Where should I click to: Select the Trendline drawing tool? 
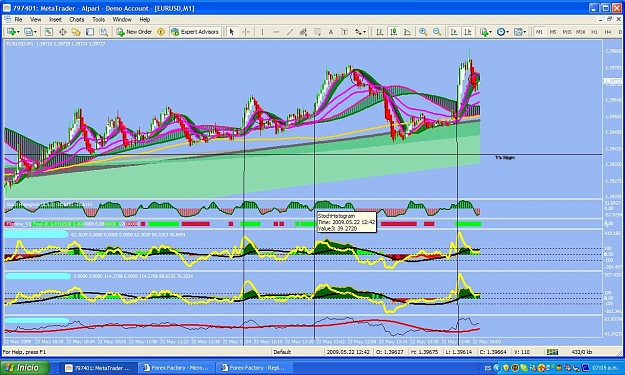point(290,32)
